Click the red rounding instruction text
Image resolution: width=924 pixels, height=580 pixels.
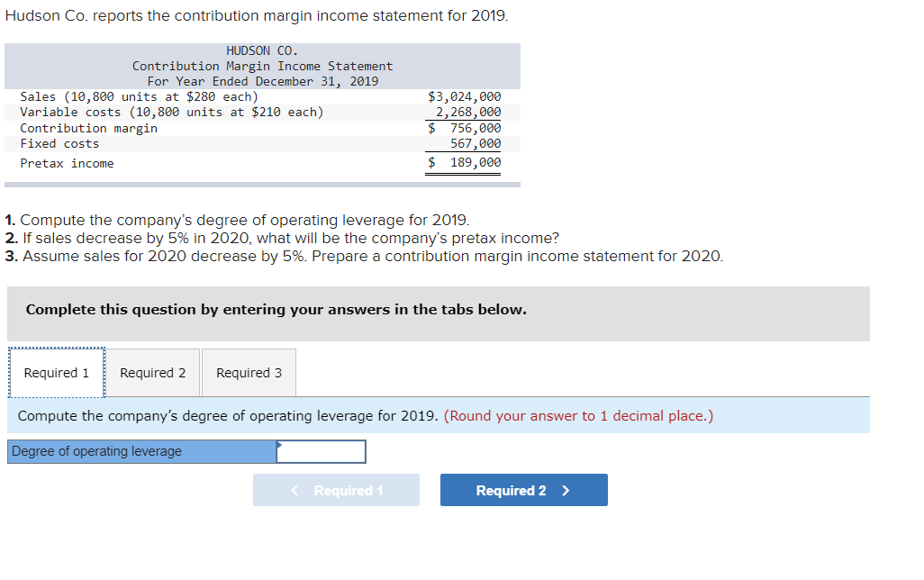[x=579, y=415]
